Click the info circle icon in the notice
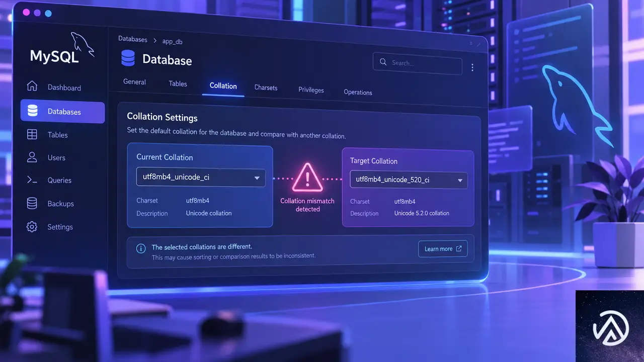Viewport: 644px width, 362px height. [141, 248]
